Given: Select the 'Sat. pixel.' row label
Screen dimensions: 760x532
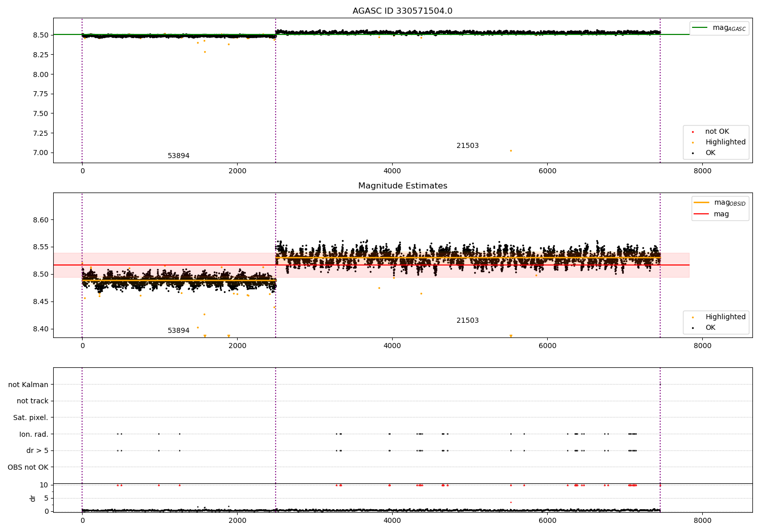Looking at the screenshot, I should [x=31, y=418].
